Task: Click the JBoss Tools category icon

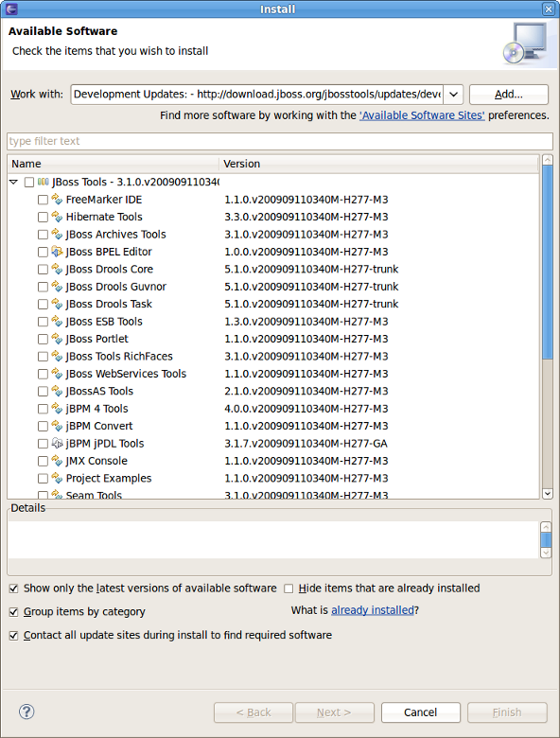Action: tap(44, 182)
